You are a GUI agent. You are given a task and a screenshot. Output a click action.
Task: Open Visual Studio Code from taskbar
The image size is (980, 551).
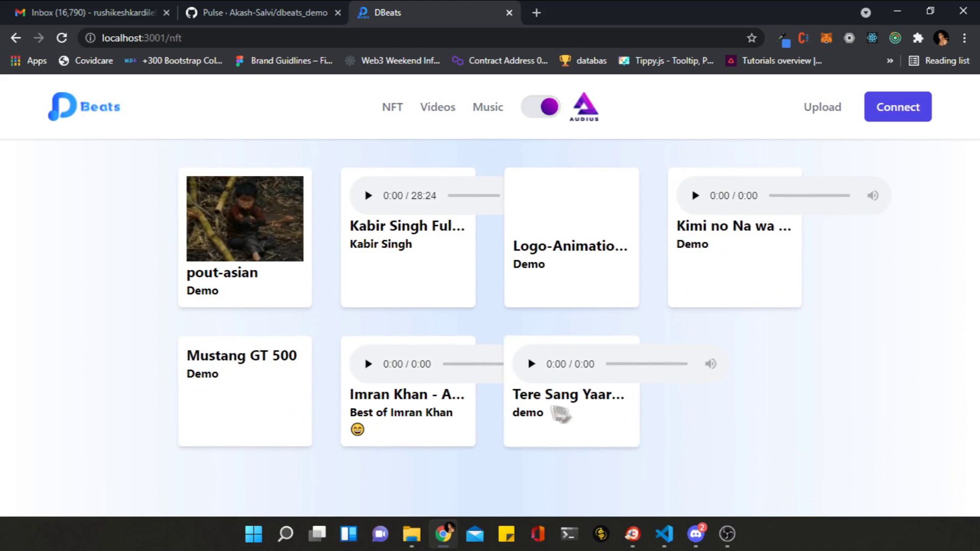664,534
